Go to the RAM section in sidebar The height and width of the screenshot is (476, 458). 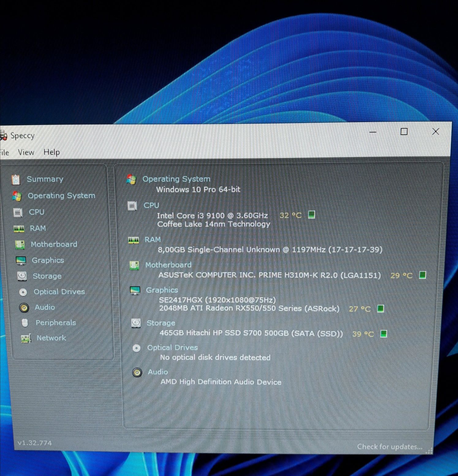pyautogui.click(x=38, y=228)
